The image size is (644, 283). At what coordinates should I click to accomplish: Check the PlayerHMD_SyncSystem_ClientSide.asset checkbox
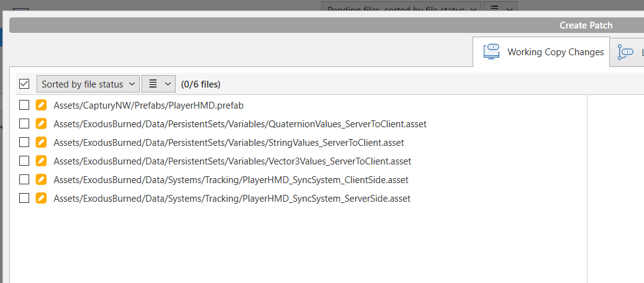click(24, 179)
